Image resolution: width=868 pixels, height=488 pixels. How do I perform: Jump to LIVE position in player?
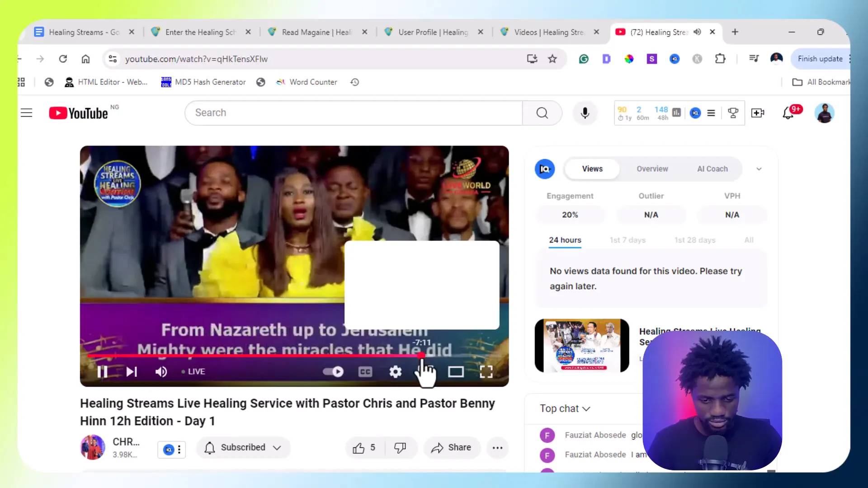coord(193,371)
